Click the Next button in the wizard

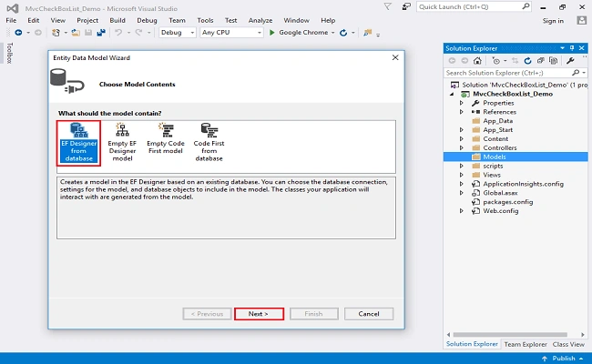click(x=259, y=314)
